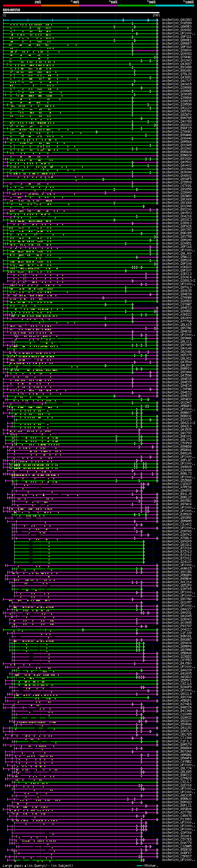Viewport: 197px width, 868px height.
Task: Click the cyan ~100% identity legend segment
Action: [175, 6]
